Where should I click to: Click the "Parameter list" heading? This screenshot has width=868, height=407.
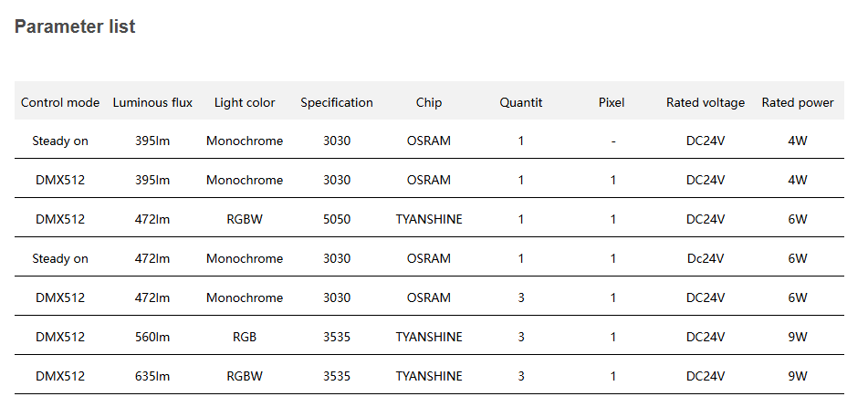point(75,27)
